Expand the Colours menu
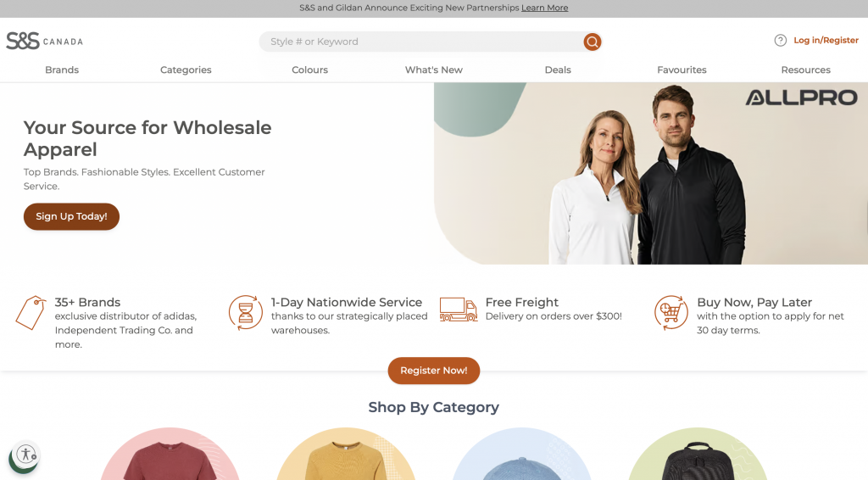The height and width of the screenshot is (480, 868). point(310,70)
